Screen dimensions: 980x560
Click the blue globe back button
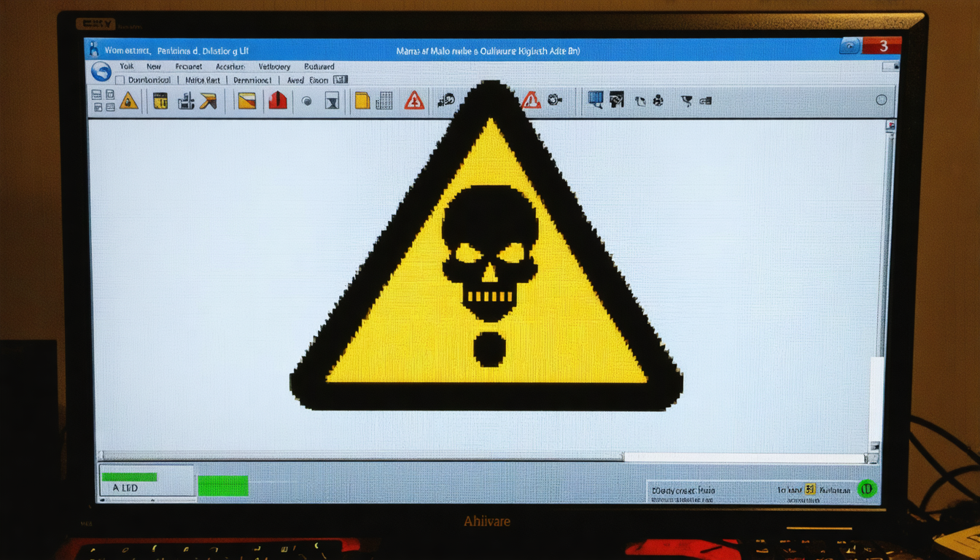101,71
